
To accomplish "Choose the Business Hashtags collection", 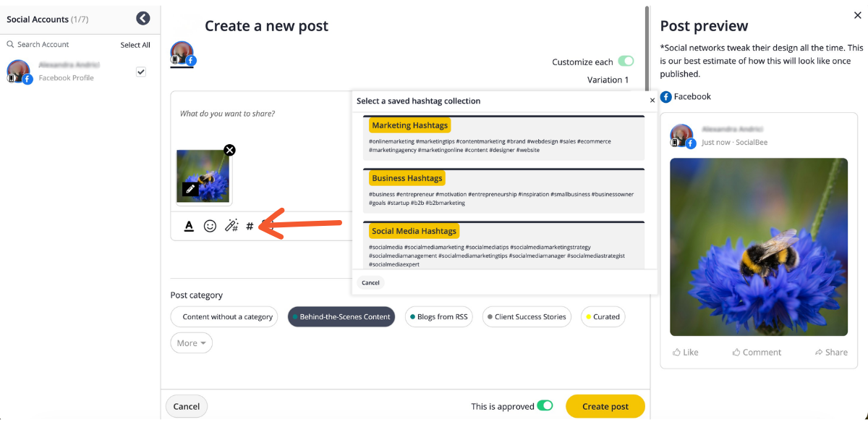I will [407, 178].
